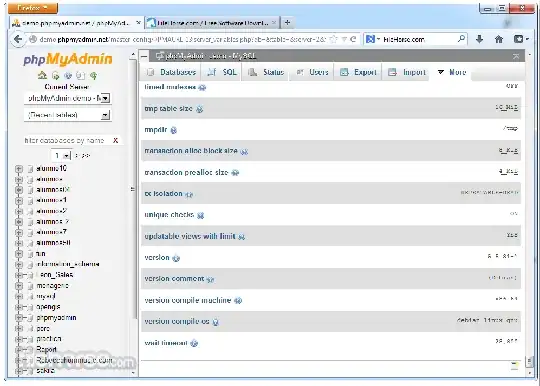Viewport: 540px width, 386px height.
Task: Click collapse-top arrow at right of server bar
Action: [516, 56]
